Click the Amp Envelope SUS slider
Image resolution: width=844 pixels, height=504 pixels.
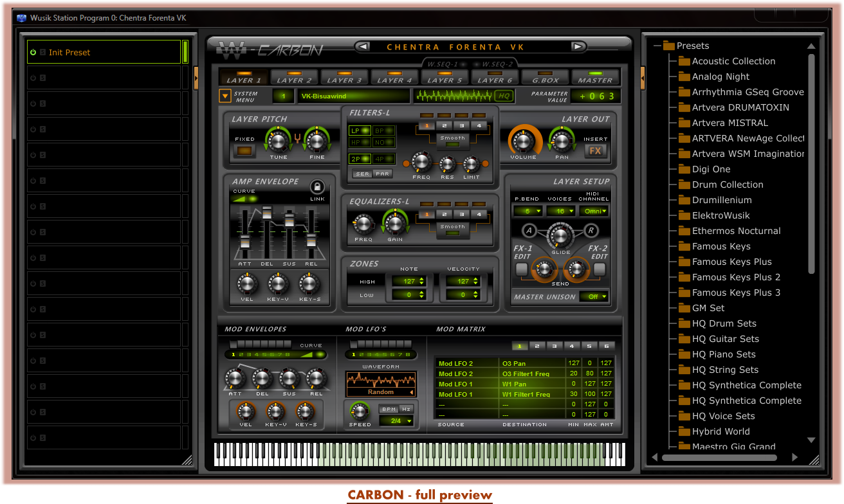tap(289, 221)
